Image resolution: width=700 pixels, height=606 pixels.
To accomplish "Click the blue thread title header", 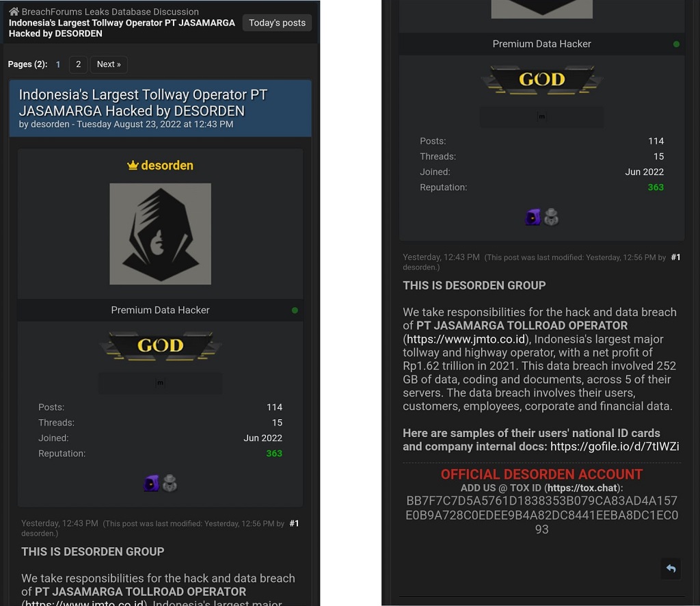I will point(160,109).
